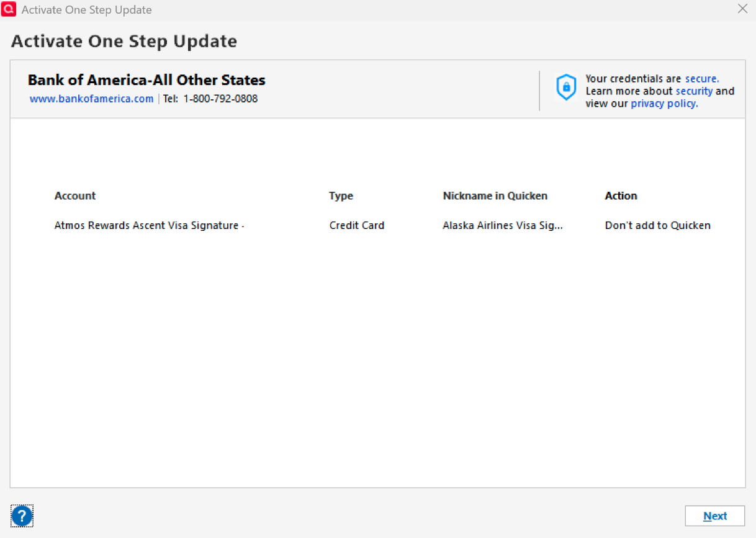Open the www.bankofamerica.com link
This screenshot has width=756, height=538.
click(x=91, y=99)
